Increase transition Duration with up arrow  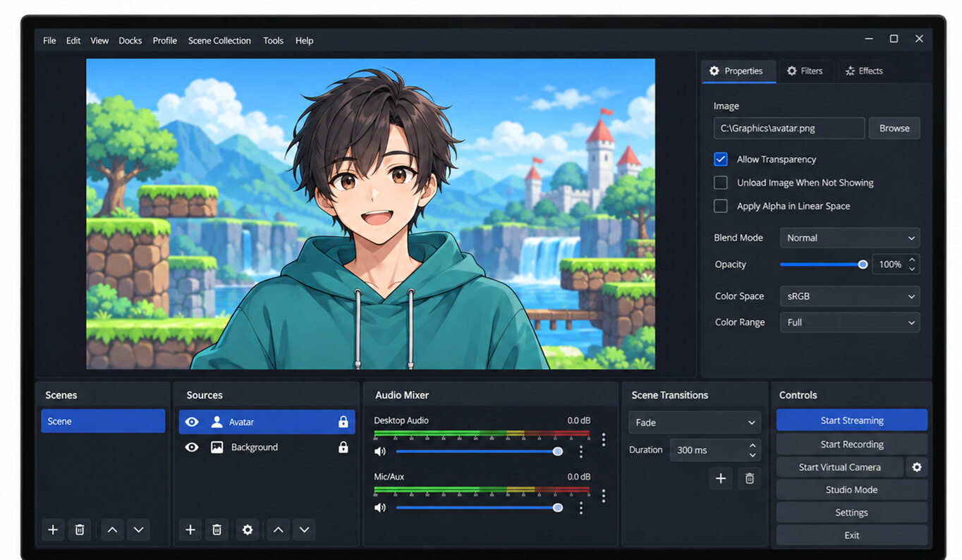click(753, 445)
